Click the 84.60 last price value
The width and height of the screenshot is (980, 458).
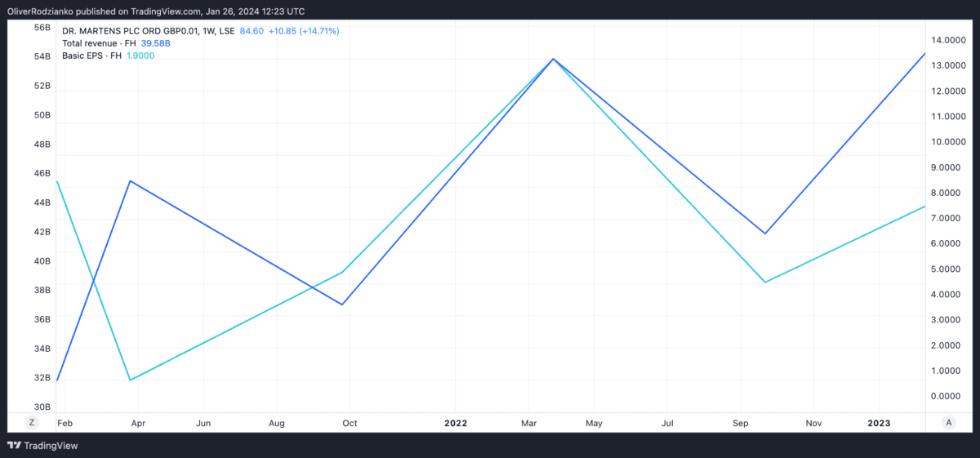click(x=252, y=31)
